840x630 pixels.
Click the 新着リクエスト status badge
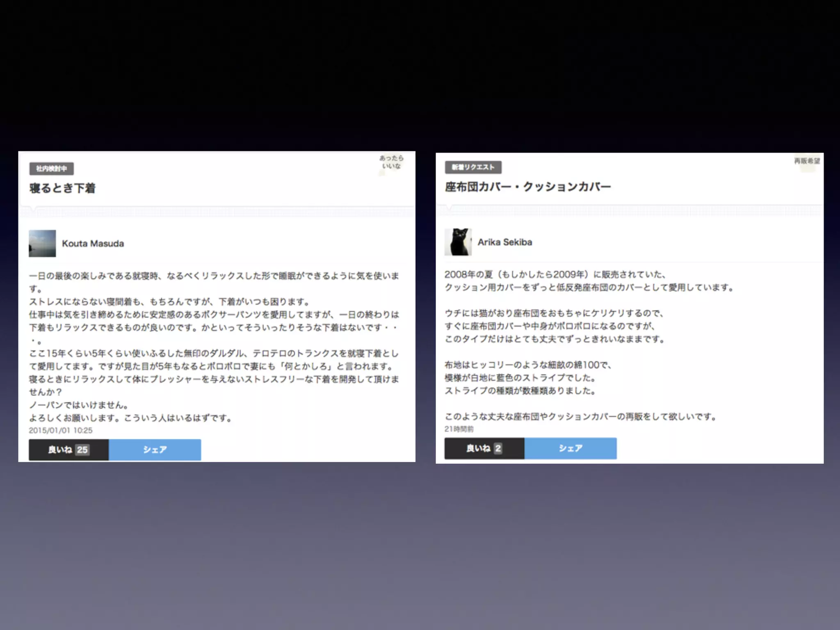coord(473,167)
